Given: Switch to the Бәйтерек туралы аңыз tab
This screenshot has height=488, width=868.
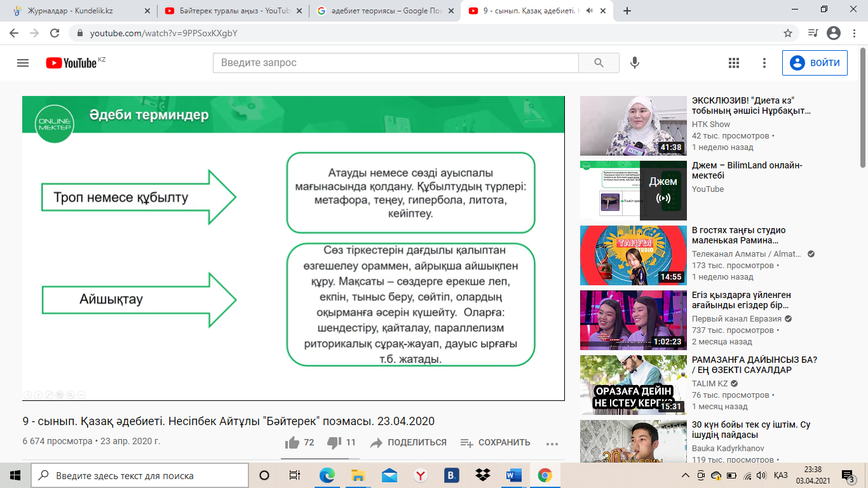Looking at the screenshot, I should tap(233, 11).
